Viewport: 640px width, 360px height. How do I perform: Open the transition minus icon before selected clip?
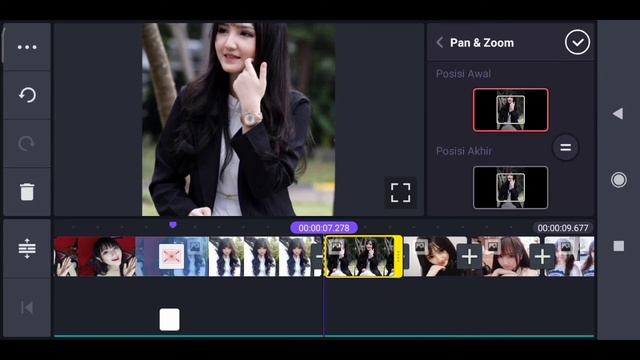tap(317, 257)
